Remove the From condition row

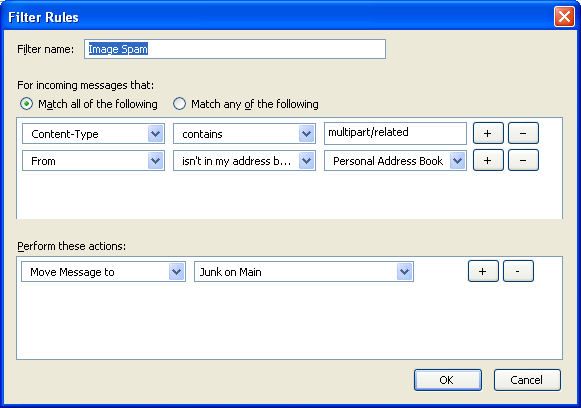pyautogui.click(x=523, y=160)
